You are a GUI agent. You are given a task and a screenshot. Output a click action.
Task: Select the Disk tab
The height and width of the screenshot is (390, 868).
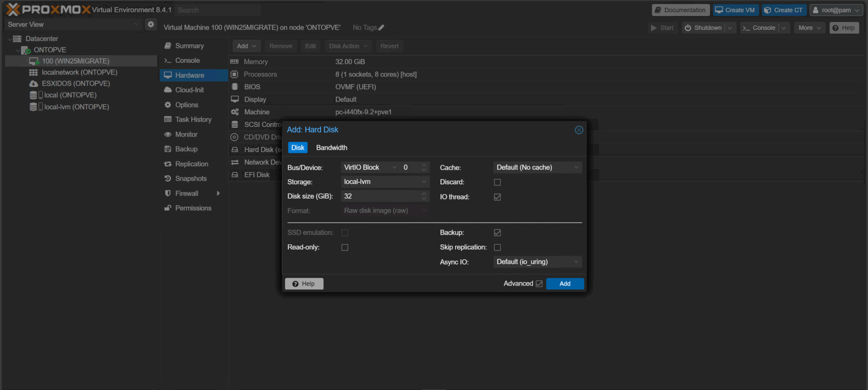pos(297,148)
